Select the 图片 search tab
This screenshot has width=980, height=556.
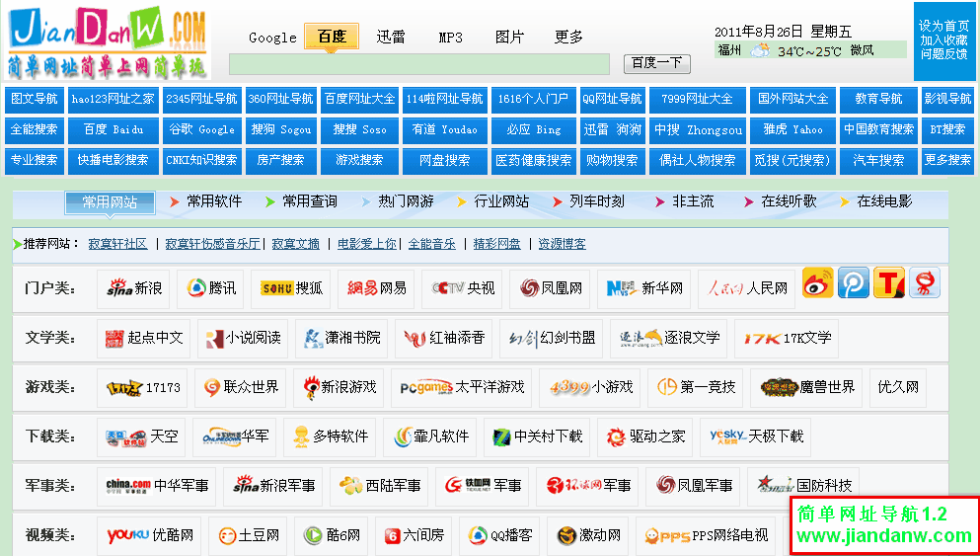(509, 38)
